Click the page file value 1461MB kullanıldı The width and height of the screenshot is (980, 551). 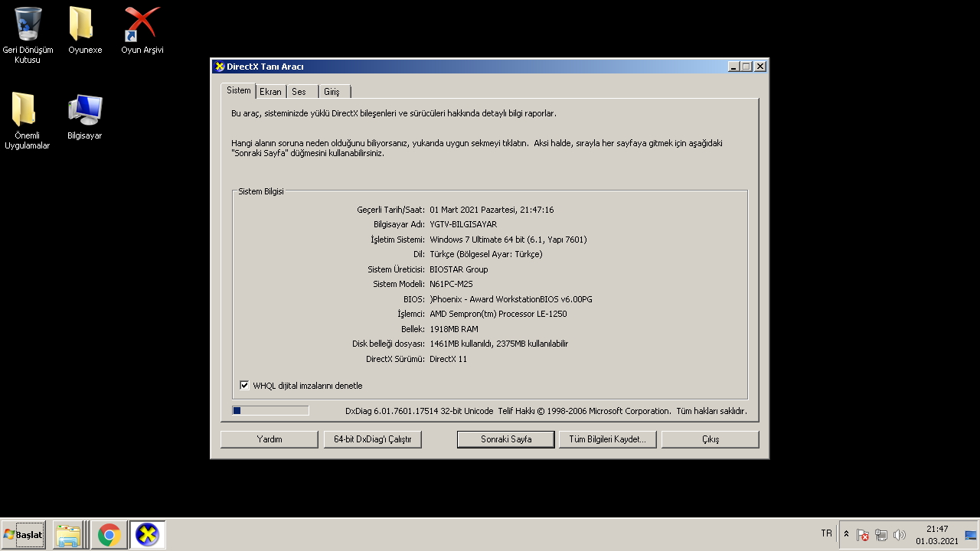(x=499, y=344)
